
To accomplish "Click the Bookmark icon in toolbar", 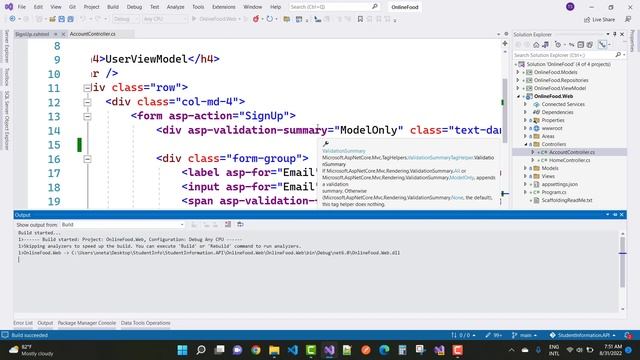I will (x=360, y=19).
